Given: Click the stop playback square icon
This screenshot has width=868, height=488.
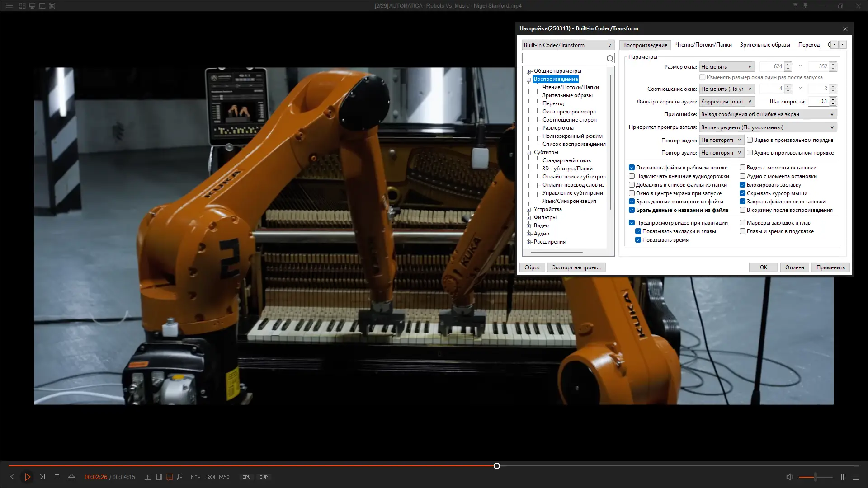Looking at the screenshot, I should point(57,477).
